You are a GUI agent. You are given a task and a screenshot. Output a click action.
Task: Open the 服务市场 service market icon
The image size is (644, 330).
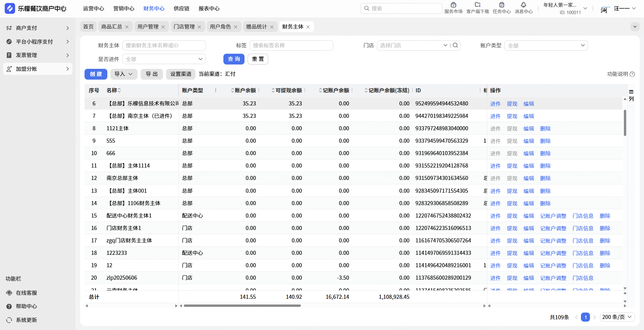[x=453, y=5]
